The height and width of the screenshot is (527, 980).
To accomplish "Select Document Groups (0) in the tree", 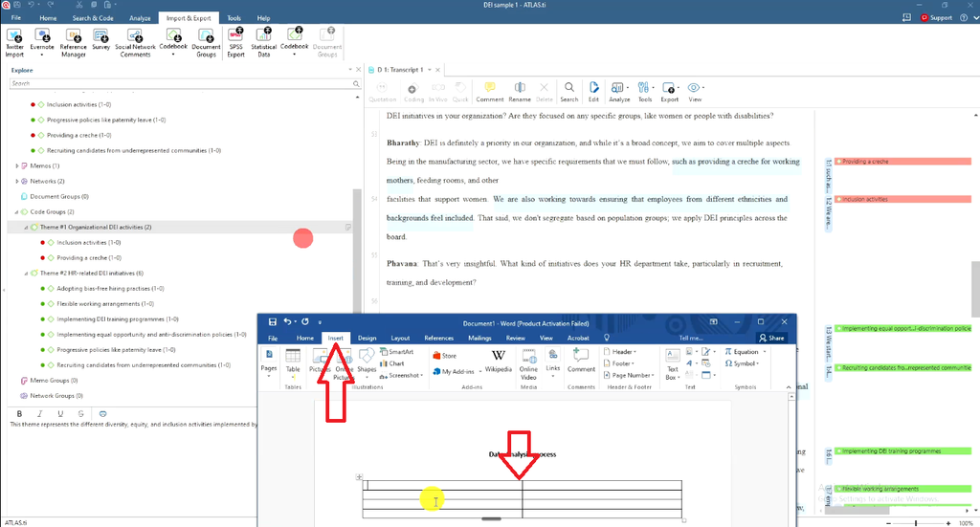I will 59,197.
